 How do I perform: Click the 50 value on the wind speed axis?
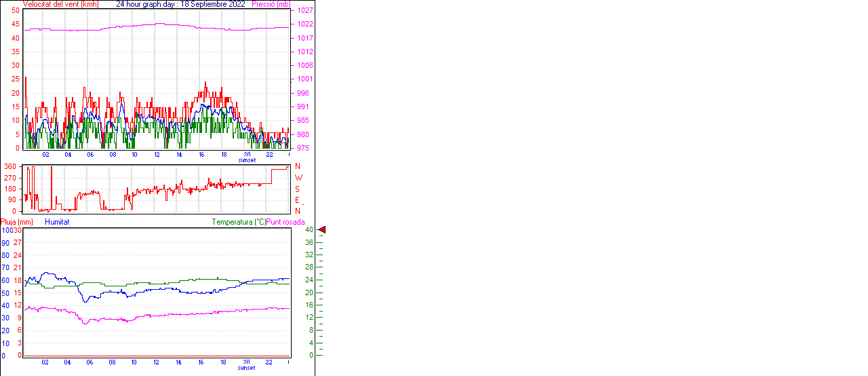coord(15,11)
